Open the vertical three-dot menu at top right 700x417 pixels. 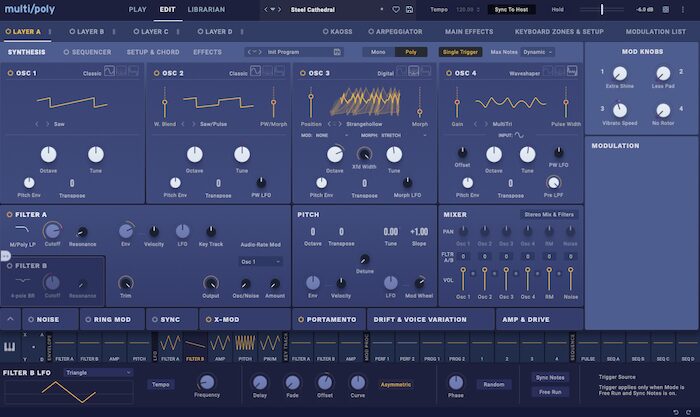(x=683, y=9)
